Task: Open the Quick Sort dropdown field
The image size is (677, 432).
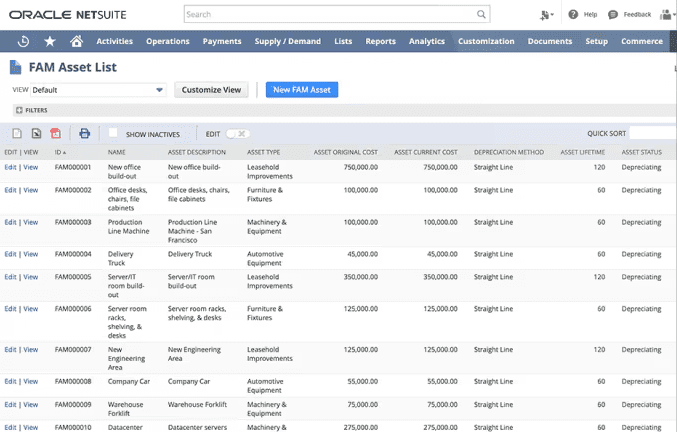Action: 652,133
